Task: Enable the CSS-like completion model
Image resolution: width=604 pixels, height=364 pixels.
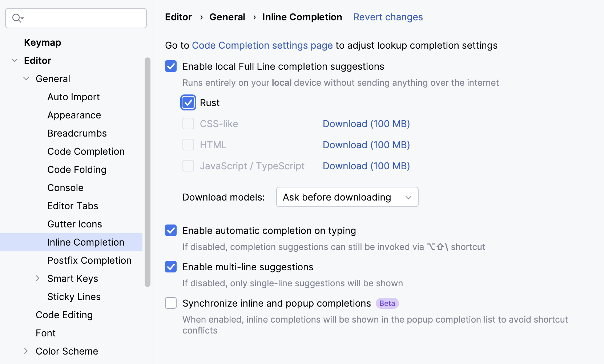Action: [188, 124]
